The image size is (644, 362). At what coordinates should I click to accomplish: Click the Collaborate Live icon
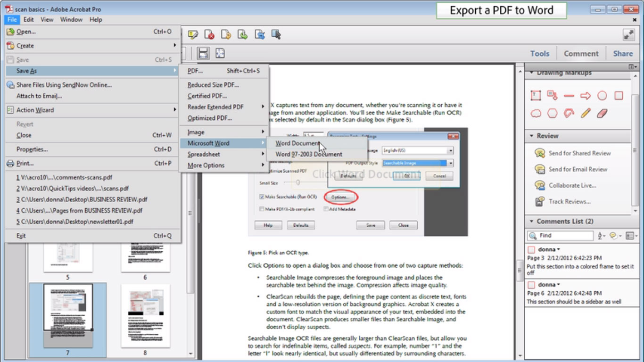coord(540,185)
